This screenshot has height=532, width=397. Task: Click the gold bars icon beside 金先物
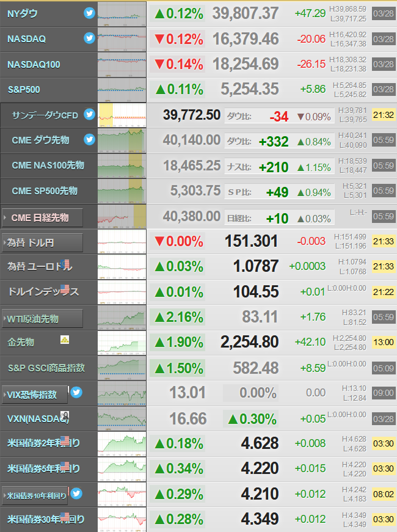pos(65,339)
